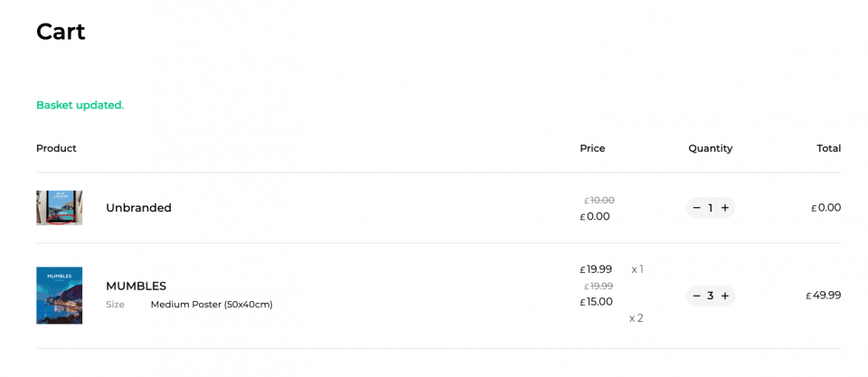The height and width of the screenshot is (377, 868).
Task: Click the Total column header
Action: coord(828,148)
